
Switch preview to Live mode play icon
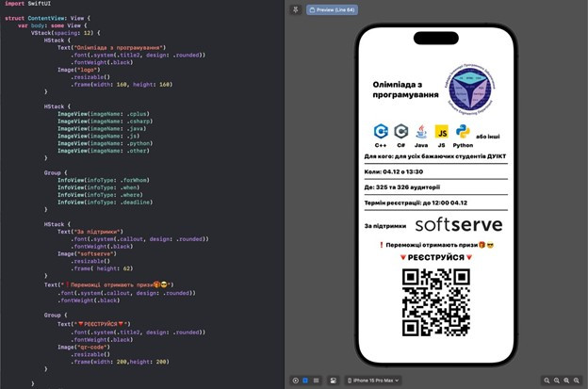(296, 381)
